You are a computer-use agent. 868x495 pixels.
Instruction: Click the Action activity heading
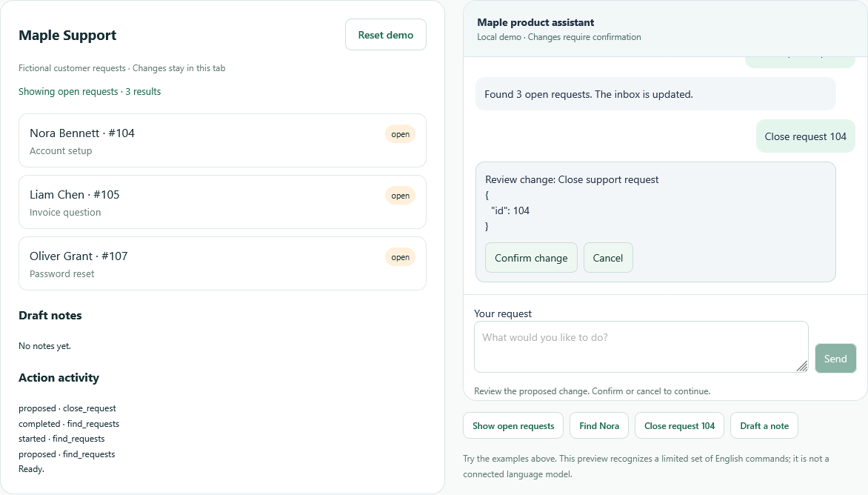pyautogui.click(x=59, y=378)
